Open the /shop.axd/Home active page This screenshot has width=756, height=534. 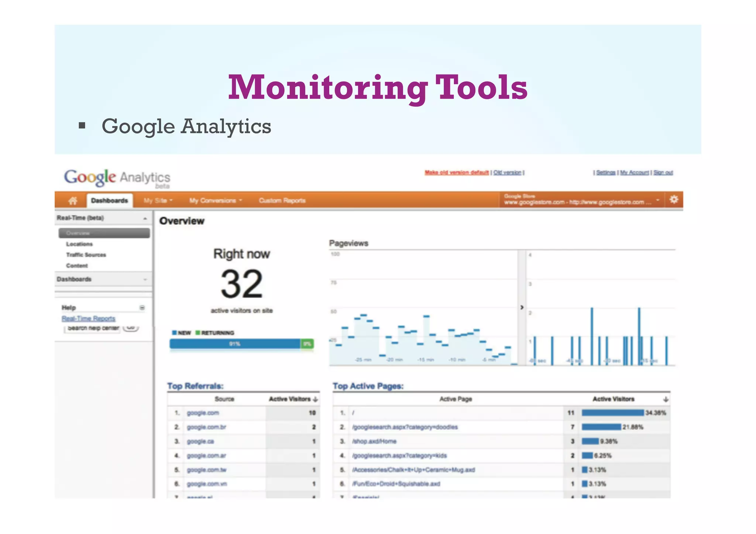[374, 441]
